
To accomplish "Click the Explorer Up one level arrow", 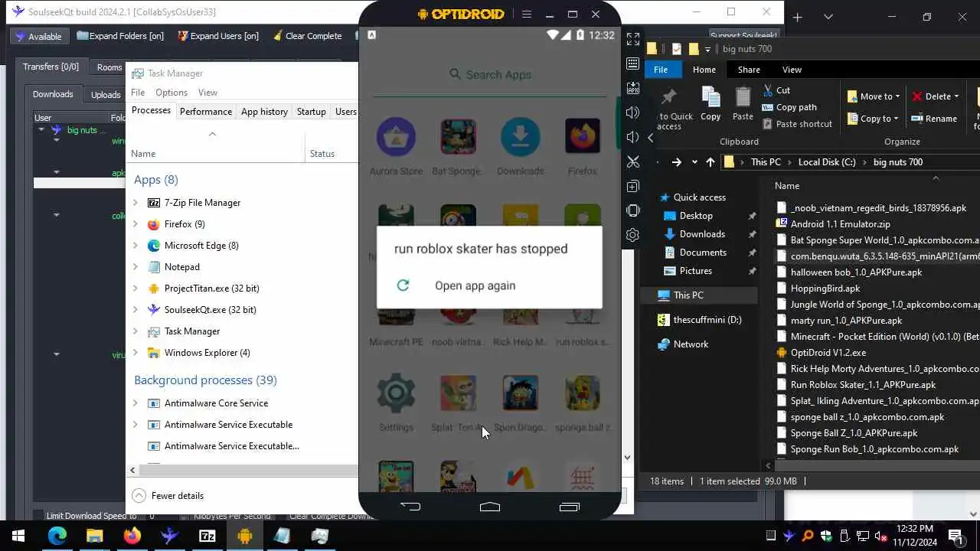I will pos(710,162).
